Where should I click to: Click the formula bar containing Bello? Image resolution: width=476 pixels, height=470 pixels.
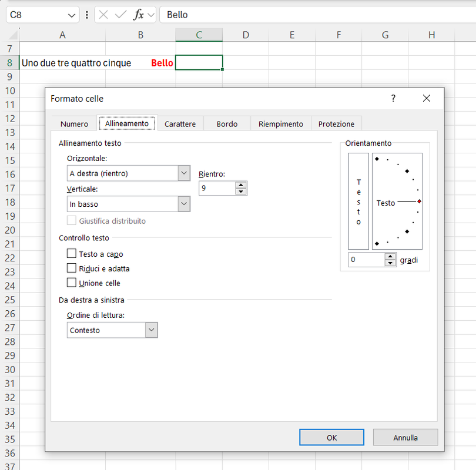click(317, 15)
